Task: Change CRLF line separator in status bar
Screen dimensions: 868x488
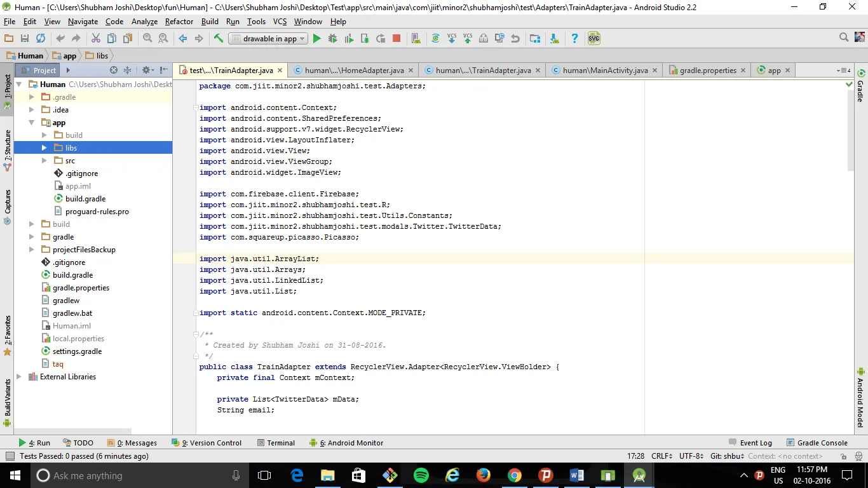Action: [662, 456]
